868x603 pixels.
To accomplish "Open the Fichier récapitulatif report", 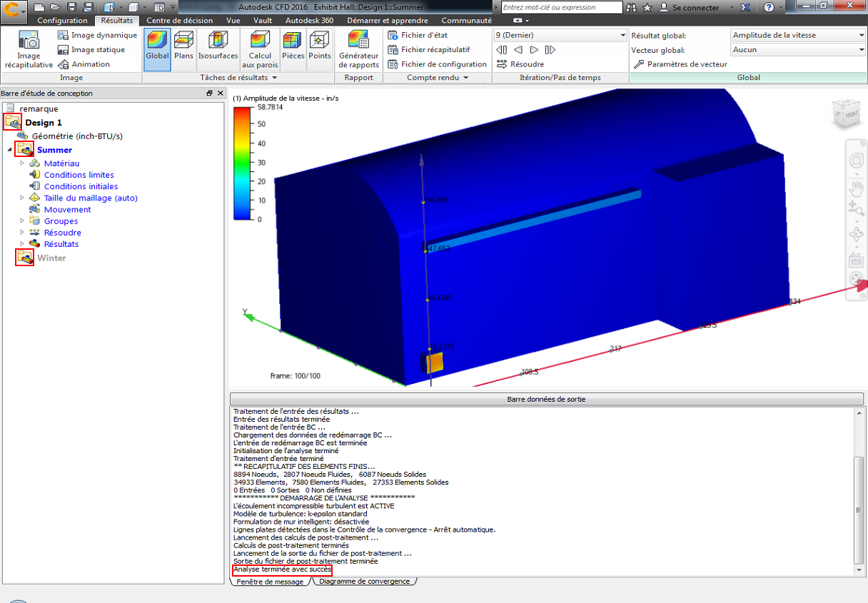I will [x=429, y=49].
